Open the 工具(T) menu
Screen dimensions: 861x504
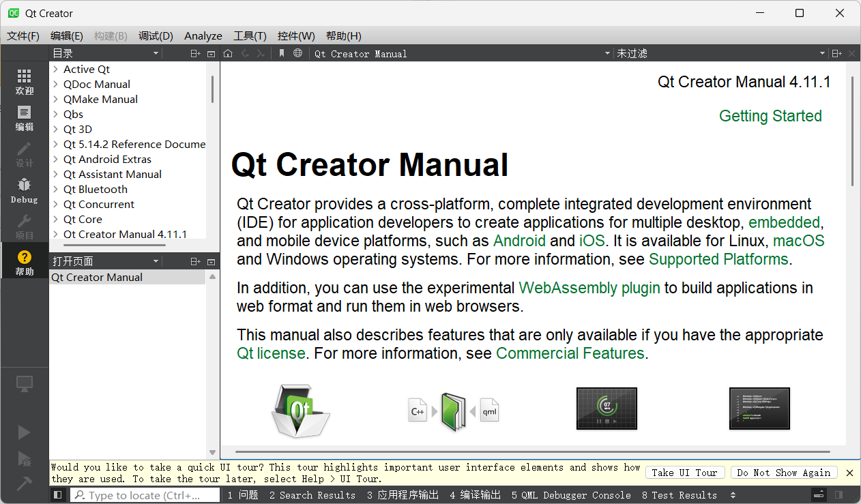(x=250, y=35)
